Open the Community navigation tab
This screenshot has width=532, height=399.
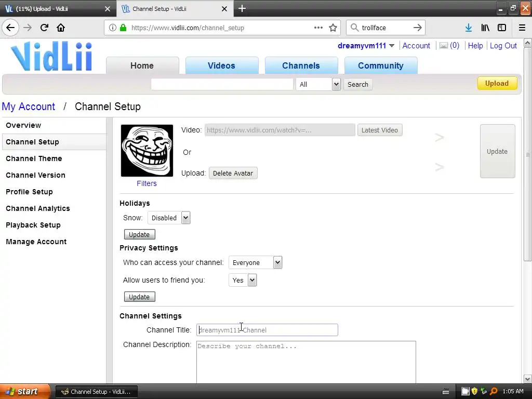click(381, 65)
